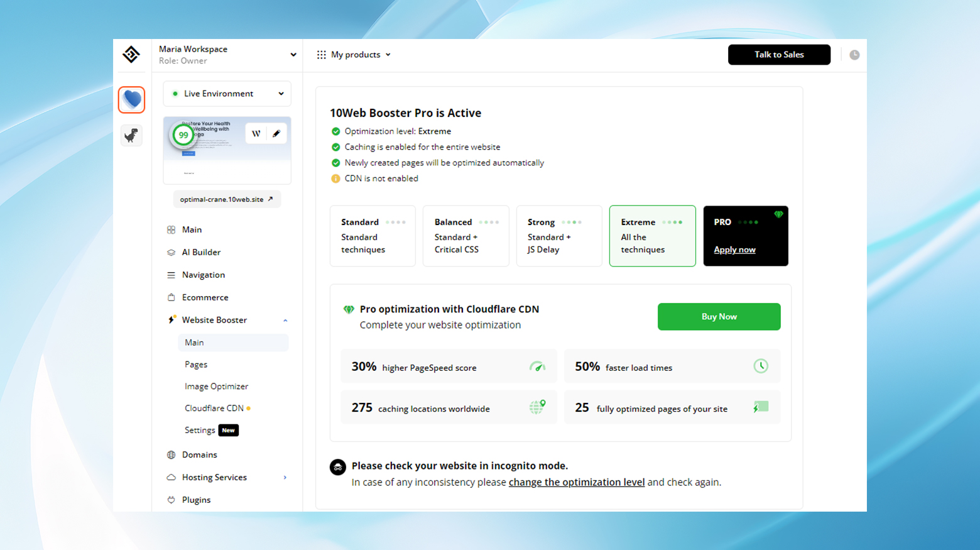Click the pencil edit icon on website preview
Viewport: 980px width, 550px height.
click(276, 133)
